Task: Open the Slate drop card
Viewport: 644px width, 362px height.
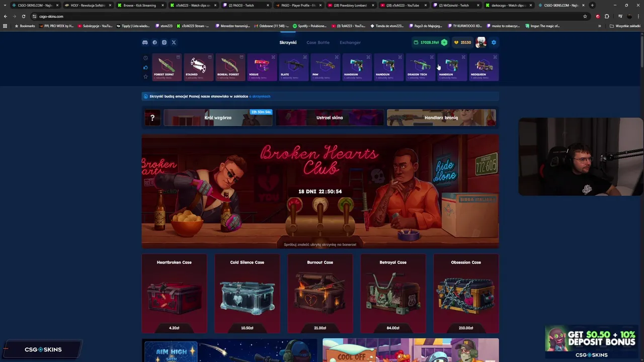Action: pos(293,67)
